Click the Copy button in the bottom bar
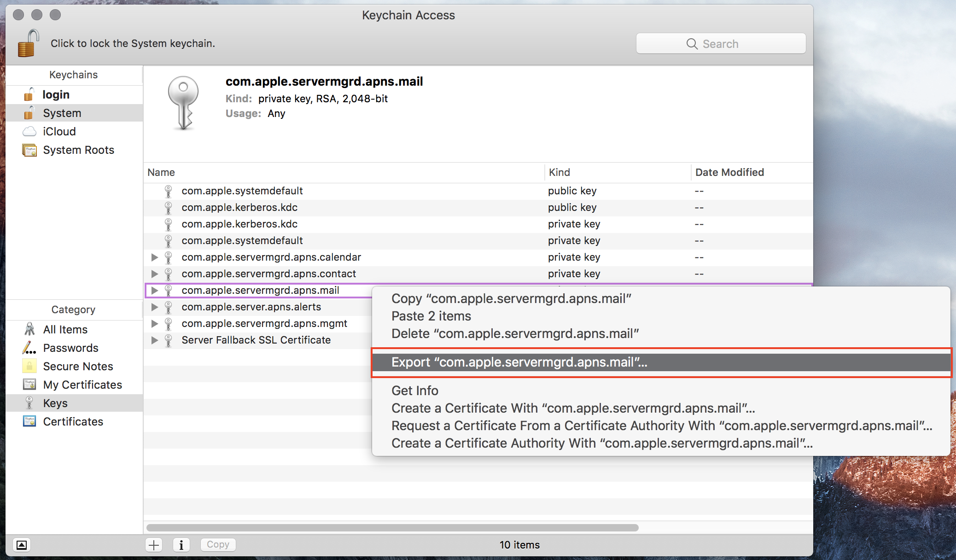This screenshot has width=956, height=560. 218,545
